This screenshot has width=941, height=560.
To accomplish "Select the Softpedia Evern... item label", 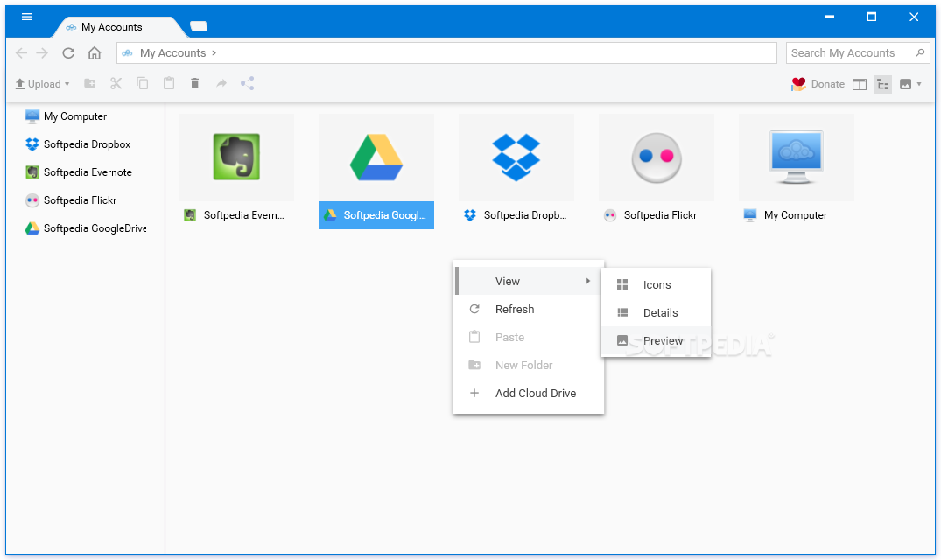I will (x=243, y=215).
